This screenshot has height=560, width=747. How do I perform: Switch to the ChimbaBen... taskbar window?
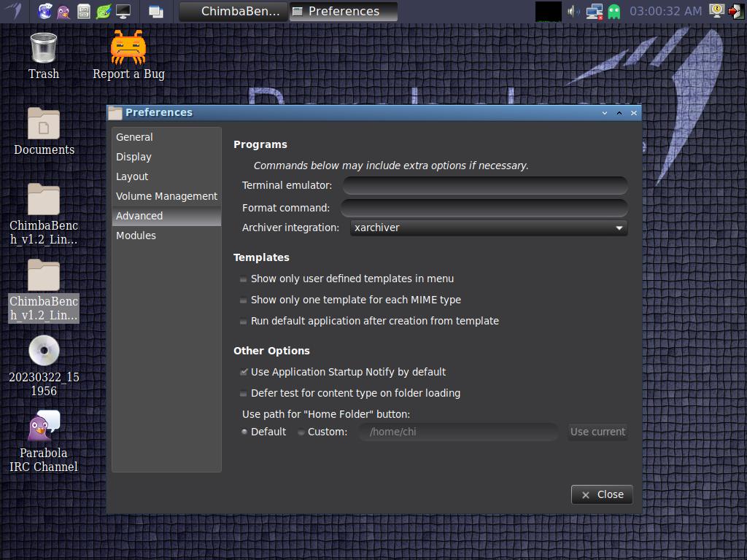pos(233,11)
